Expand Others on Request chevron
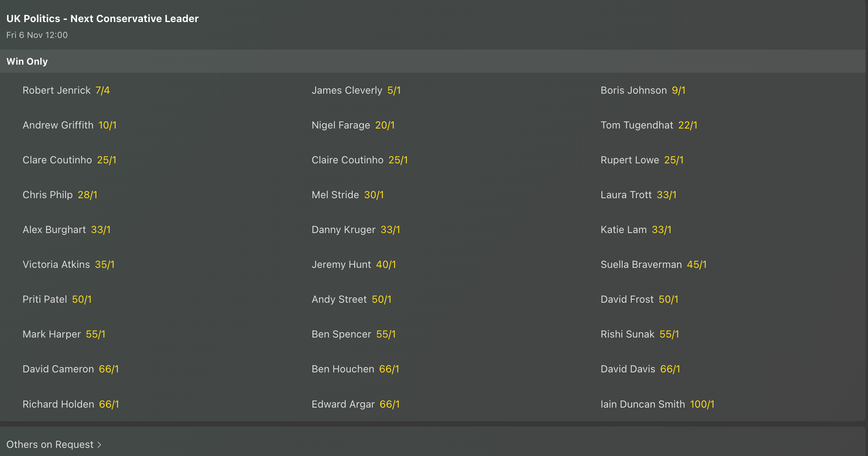 [x=99, y=445]
